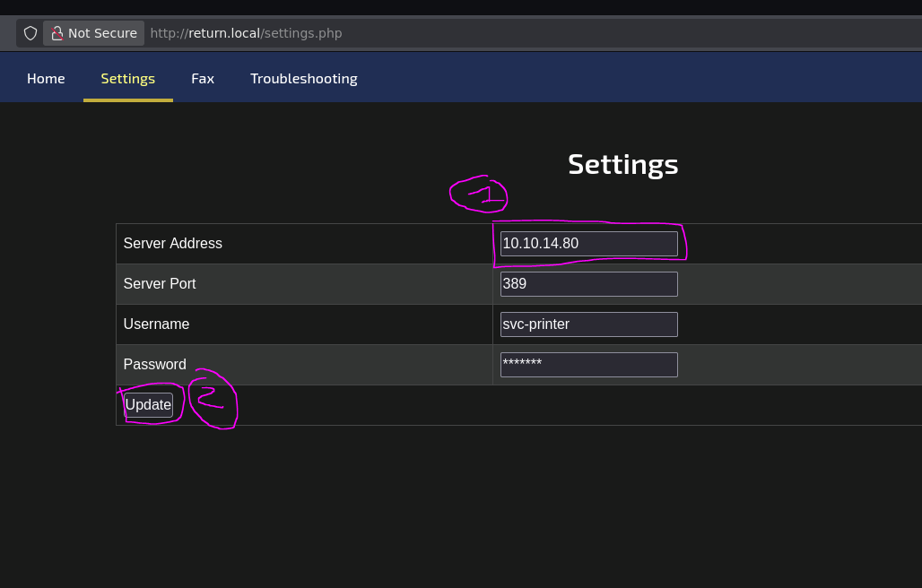Switch to the Troubleshooting tab
Viewport: 922px width, 588px height.
303,78
